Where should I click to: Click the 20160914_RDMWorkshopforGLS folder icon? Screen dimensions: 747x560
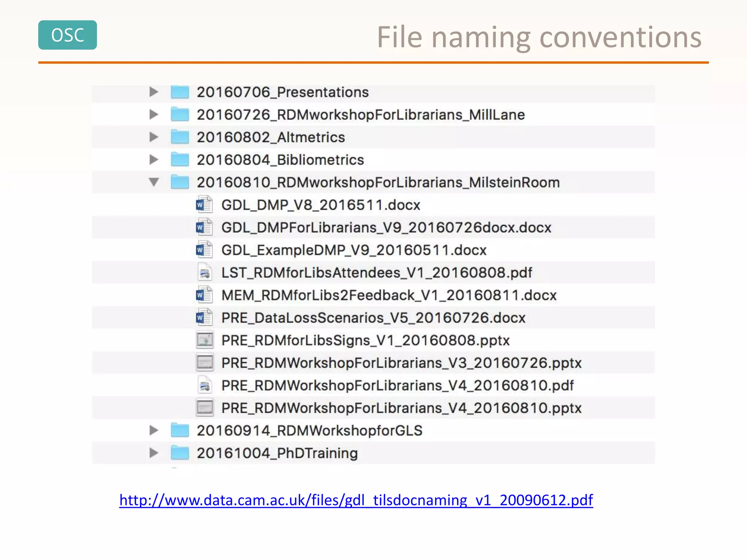click(x=180, y=430)
